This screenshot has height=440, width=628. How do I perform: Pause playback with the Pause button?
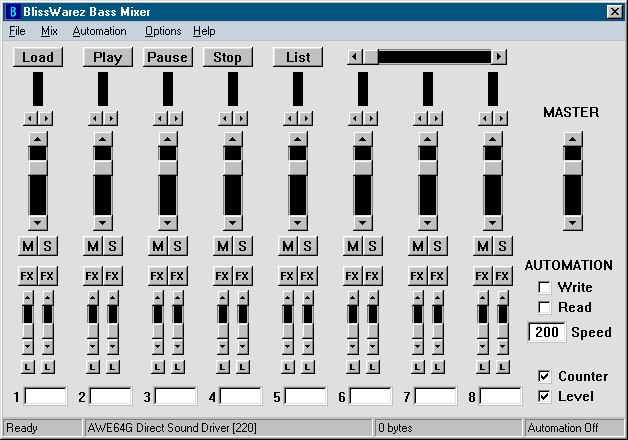168,57
